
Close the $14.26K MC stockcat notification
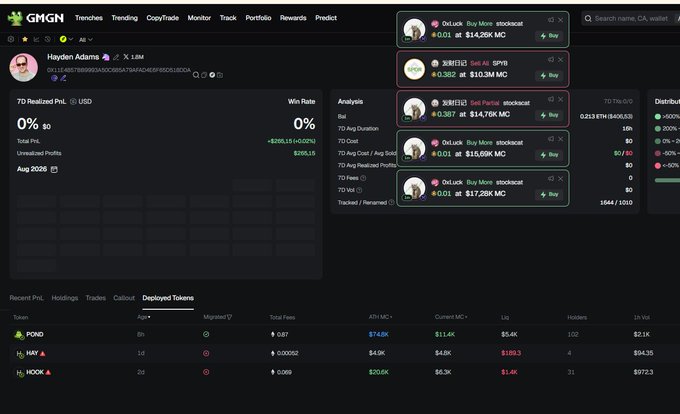560,20
